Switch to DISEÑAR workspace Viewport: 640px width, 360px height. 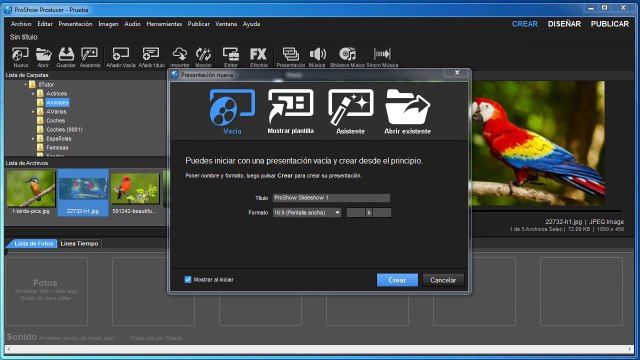point(564,24)
